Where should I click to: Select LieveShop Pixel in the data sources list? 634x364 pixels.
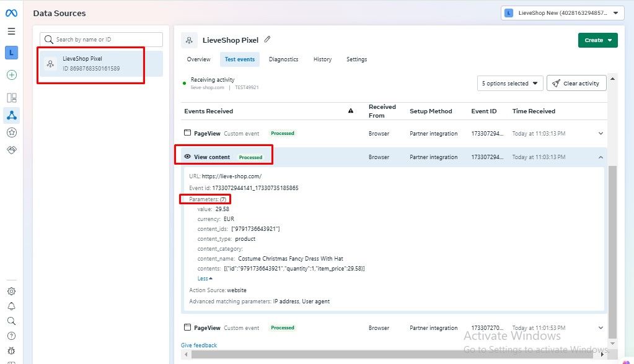tap(101, 63)
